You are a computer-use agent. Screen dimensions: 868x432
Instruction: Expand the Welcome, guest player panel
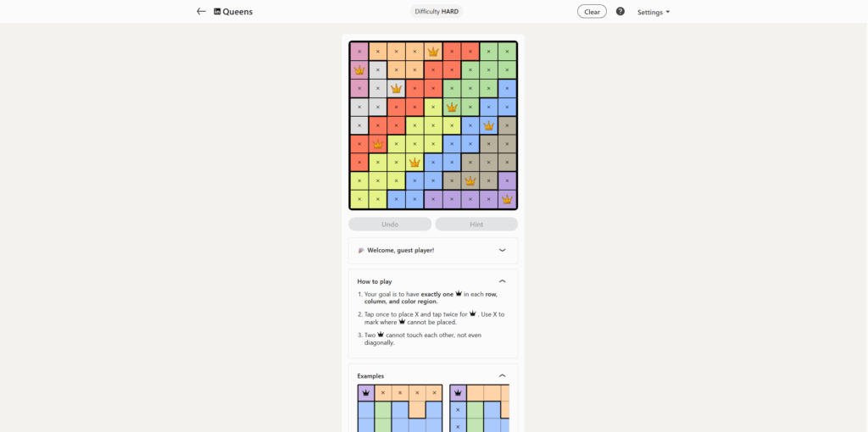(x=502, y=250)
